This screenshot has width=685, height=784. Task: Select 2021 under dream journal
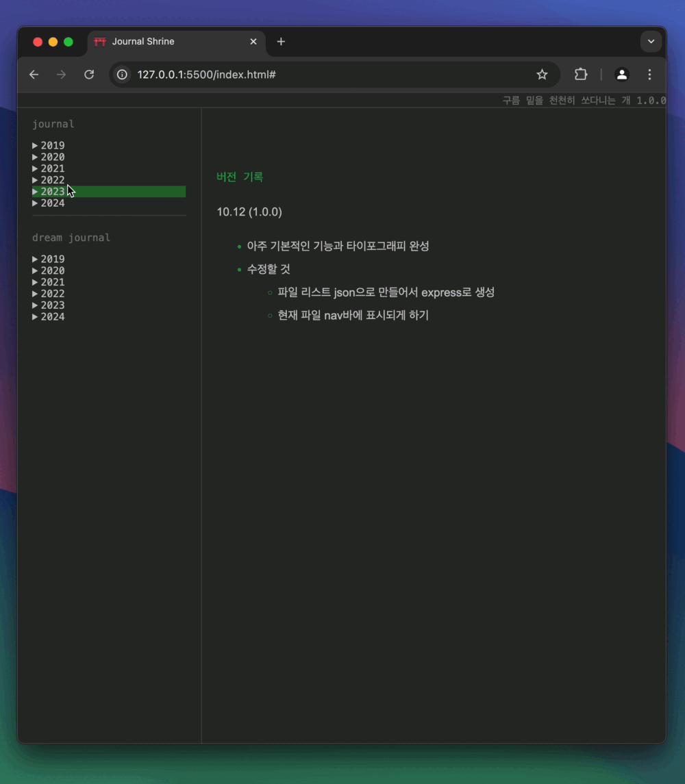[x=48, y=281]
